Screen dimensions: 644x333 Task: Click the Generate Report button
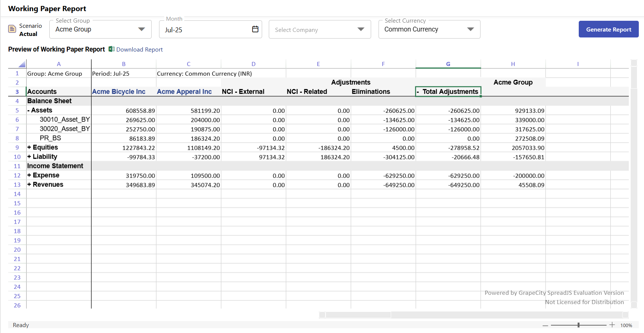coord(608,29)
